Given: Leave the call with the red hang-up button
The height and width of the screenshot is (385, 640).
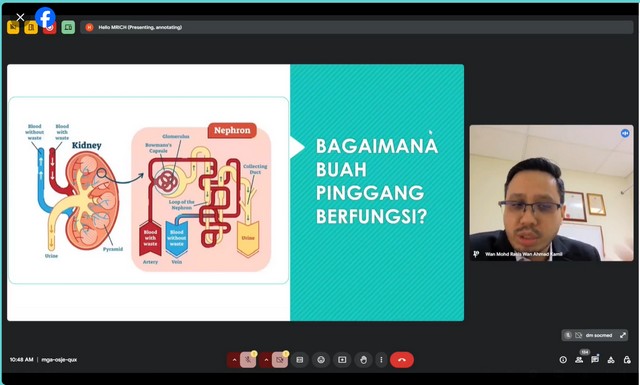Looking at the screenshot, I should coord(402,360).
